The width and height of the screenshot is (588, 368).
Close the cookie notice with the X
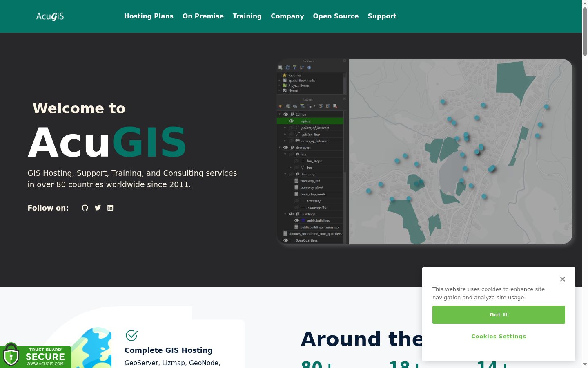tap(563, 279)
